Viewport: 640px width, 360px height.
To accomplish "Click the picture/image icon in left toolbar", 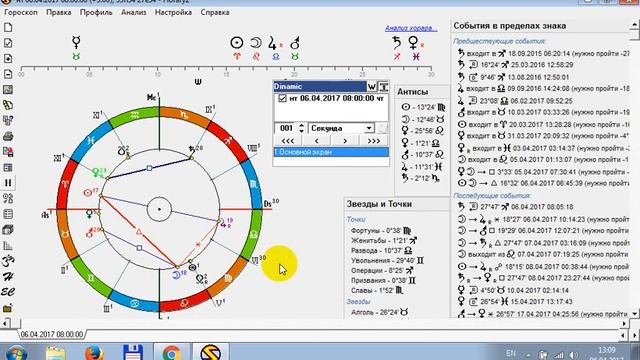I will coord(8,90).
